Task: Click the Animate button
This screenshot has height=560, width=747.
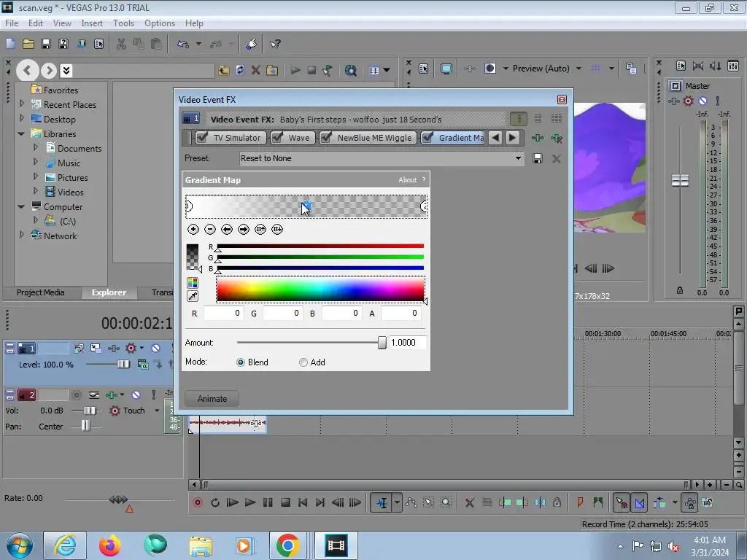Action: coord(212,399)
